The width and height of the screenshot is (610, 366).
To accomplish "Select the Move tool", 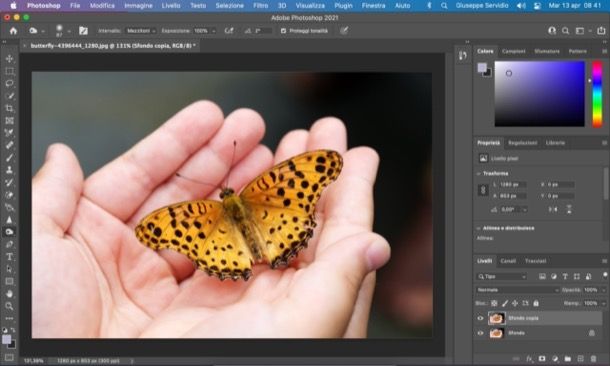I will [9, 59].
